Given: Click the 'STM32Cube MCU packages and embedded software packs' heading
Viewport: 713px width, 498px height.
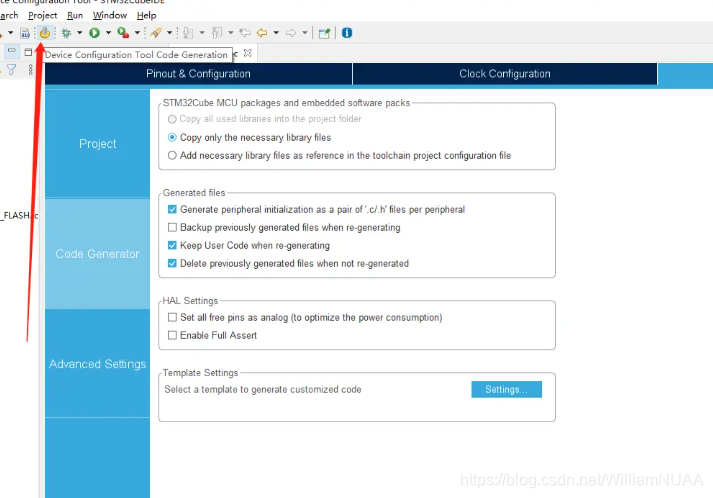Looking at the screenshot, I should point(286,103).
